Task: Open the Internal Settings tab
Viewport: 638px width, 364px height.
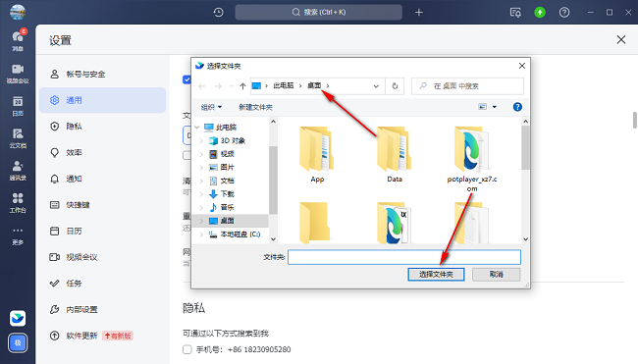Action: [102, 309]
